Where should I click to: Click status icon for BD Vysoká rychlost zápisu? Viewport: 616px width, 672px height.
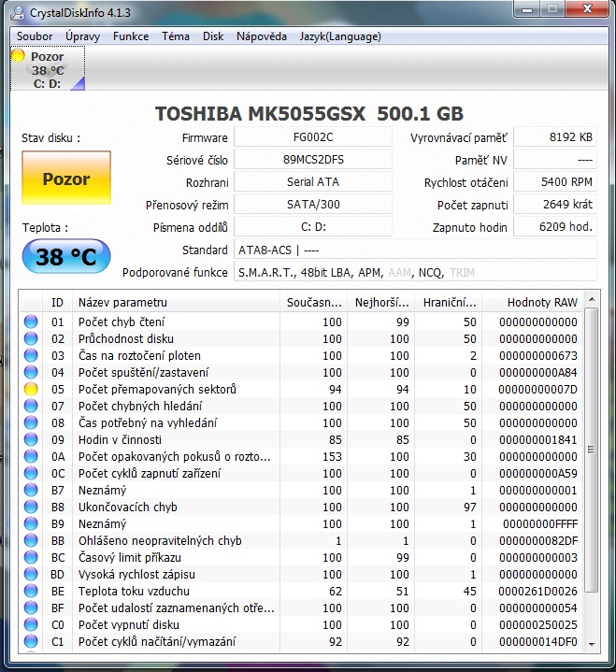(x=31, y=574)
